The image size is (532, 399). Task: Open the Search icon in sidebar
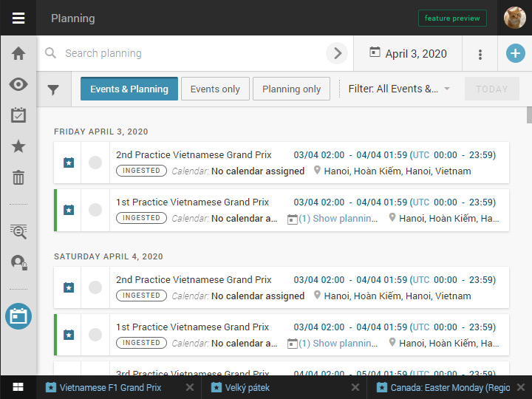(x=18, y=232)
